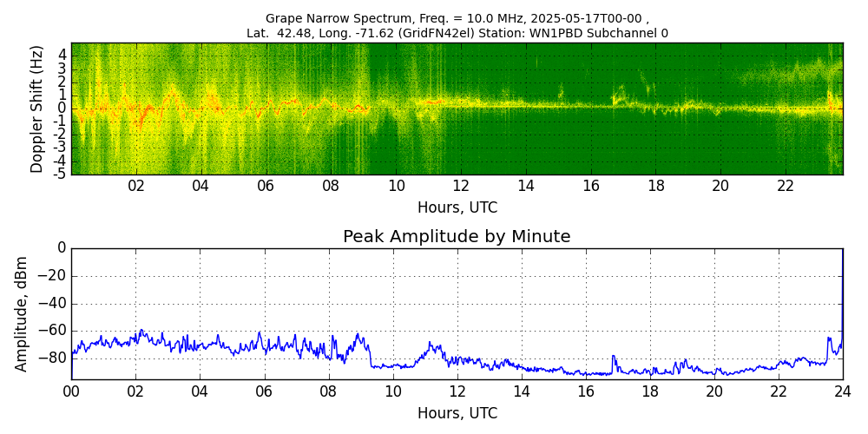Click amplitude plot hour tick '04'
The width and height of the screenshot is (868, 434).
pos(200,392)
